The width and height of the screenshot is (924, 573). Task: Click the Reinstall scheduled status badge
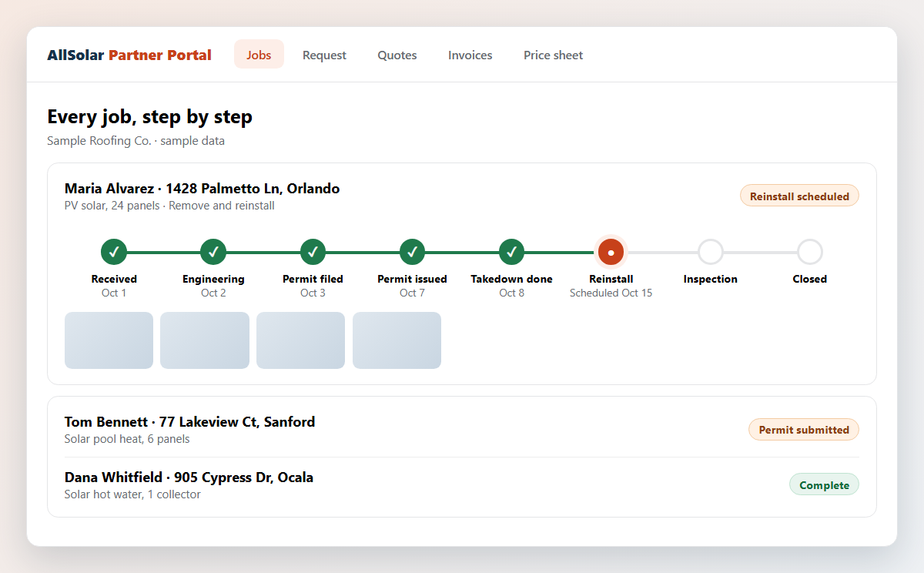click(x=799, y=196)
